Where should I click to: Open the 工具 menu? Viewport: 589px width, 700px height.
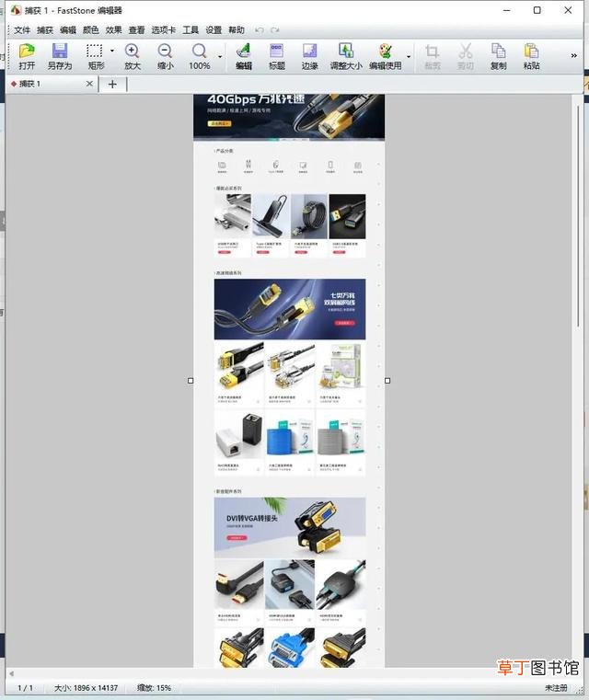tap(191, 30)
